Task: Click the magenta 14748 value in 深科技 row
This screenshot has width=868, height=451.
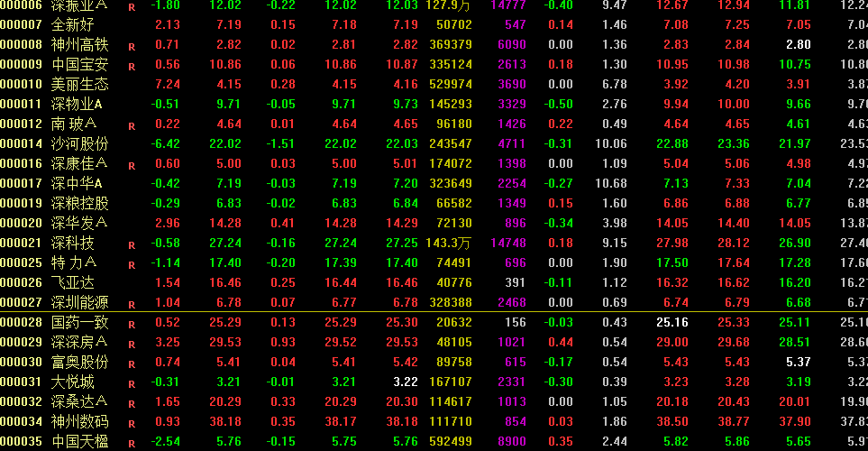Action: pos(508,243)
